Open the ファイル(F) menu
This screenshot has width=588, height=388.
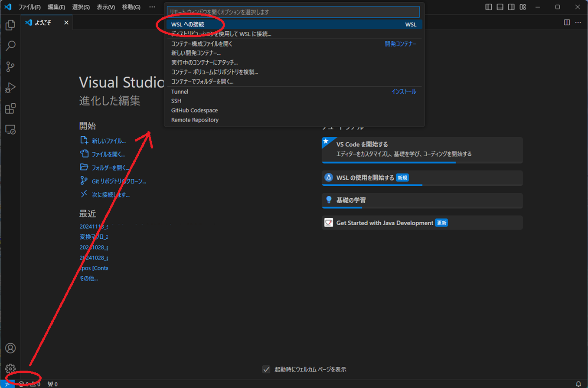29,7
